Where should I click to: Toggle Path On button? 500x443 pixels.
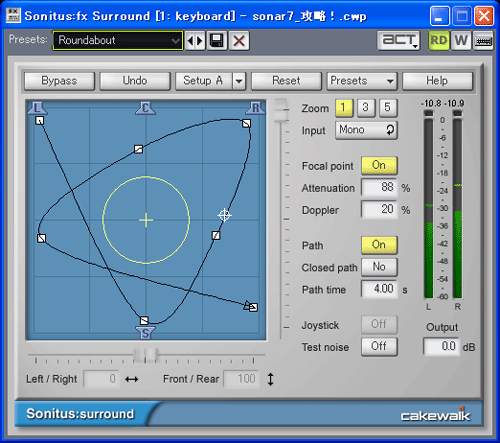pyautogui.click(x=379, y=245)
